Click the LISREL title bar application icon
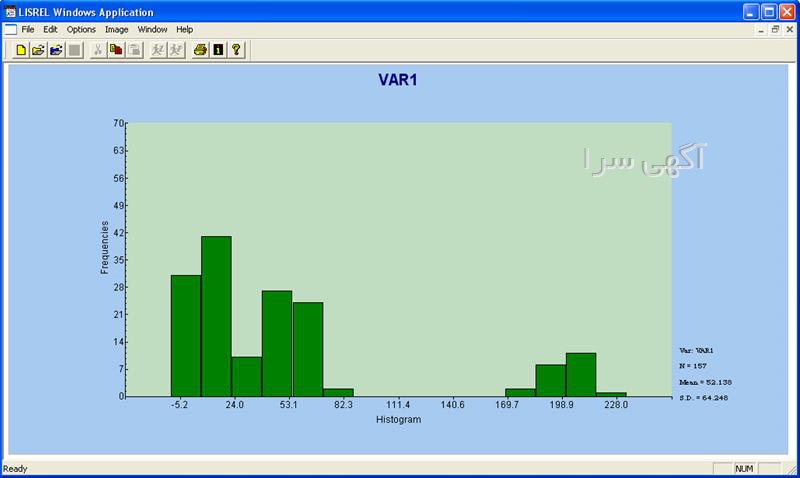800x478 pixels. pyautogui.click(x=10, y=12)
